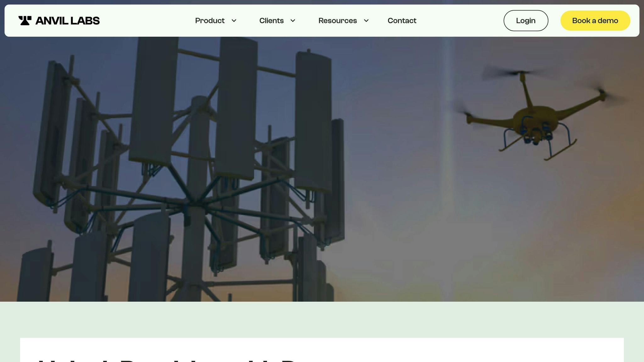Viewport: 644px width, 362px height.
Task: Open the Resources menu
Action: (x=337, y=21)
